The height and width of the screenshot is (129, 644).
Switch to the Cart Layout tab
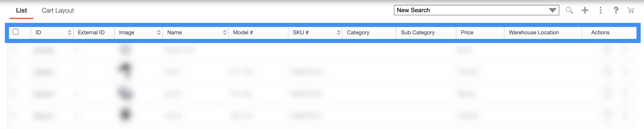(58, 11)
